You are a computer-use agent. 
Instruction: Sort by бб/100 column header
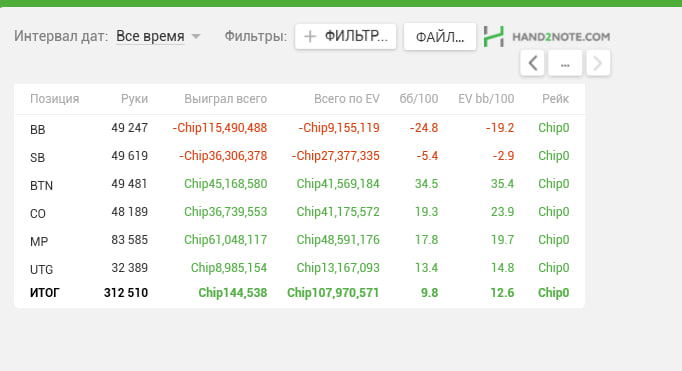tap(418, 99)
